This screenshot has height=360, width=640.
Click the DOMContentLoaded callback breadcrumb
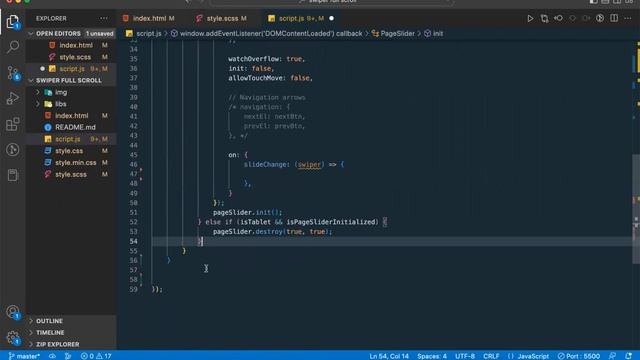[271, 33]
